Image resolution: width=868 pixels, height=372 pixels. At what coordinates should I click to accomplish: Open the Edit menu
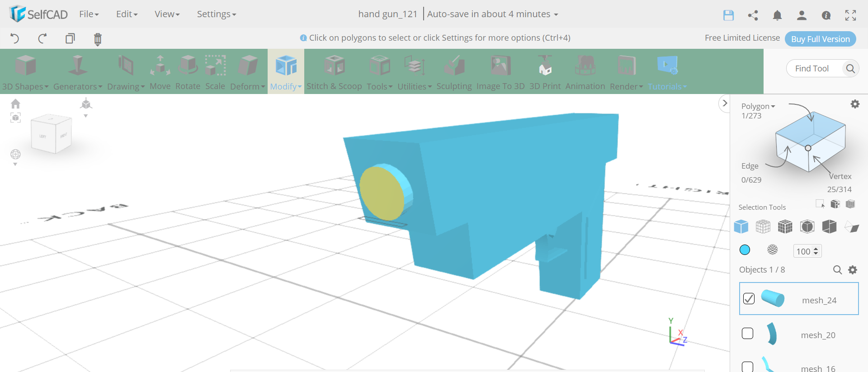pyautogui.click(x=127, y=14)
